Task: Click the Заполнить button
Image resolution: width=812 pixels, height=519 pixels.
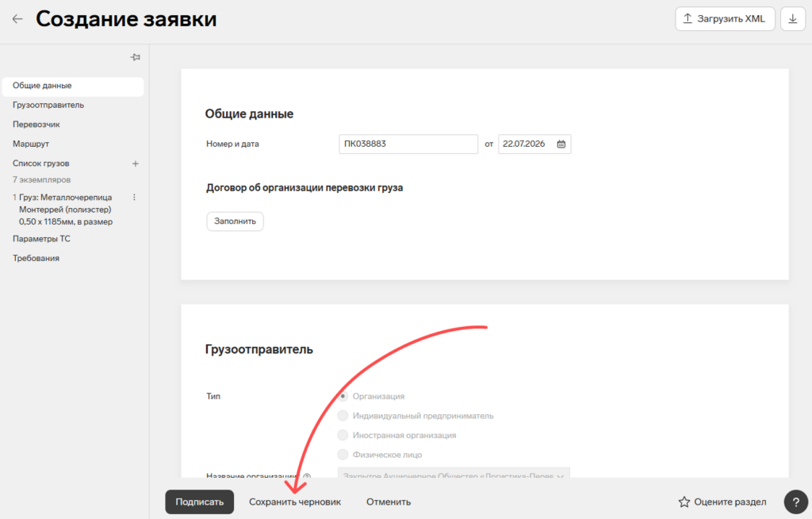Action: pyautogui.click(x=235, y=221)
